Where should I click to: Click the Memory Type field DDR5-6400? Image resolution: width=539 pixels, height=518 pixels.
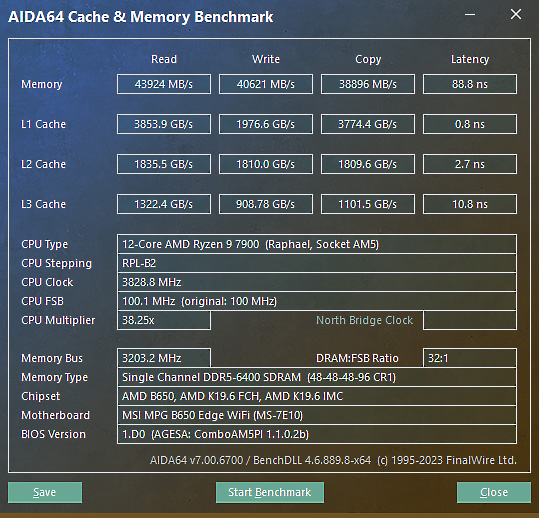click(x=317, y=377)
